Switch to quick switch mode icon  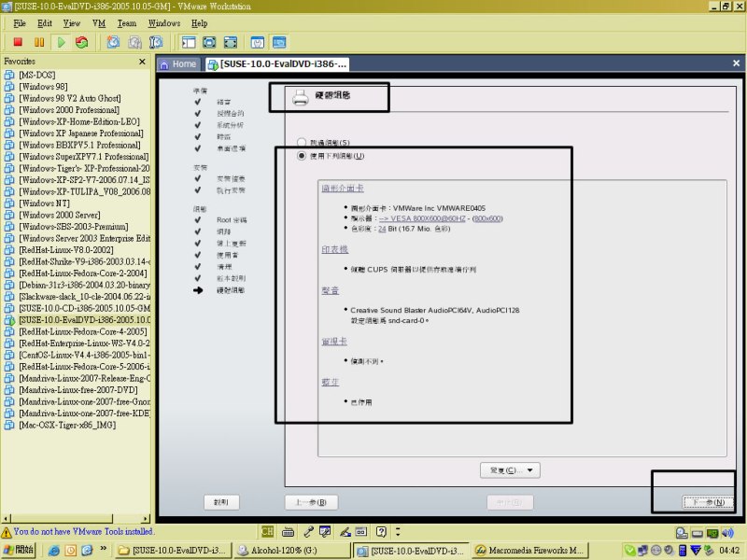tap(209, 42)
